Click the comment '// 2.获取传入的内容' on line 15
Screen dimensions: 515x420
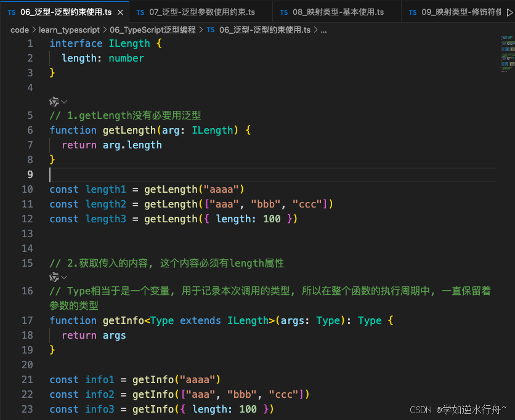(101, 264)
